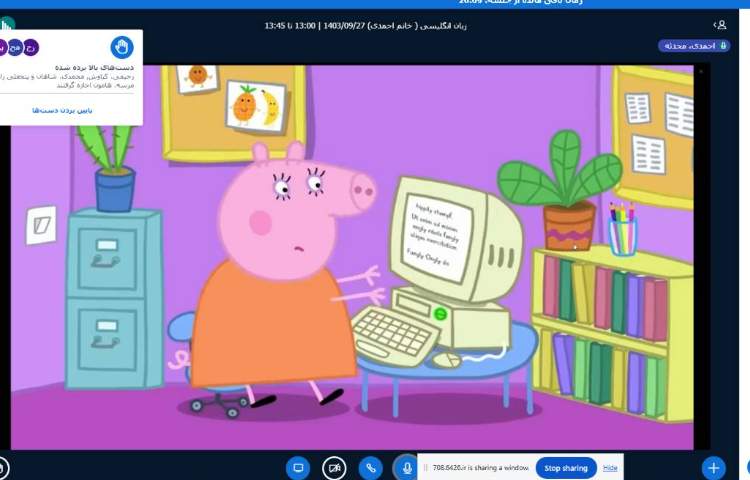
Task: Toggle the users list panel icon
Action: pyautogui.click(x=719, y=24)
